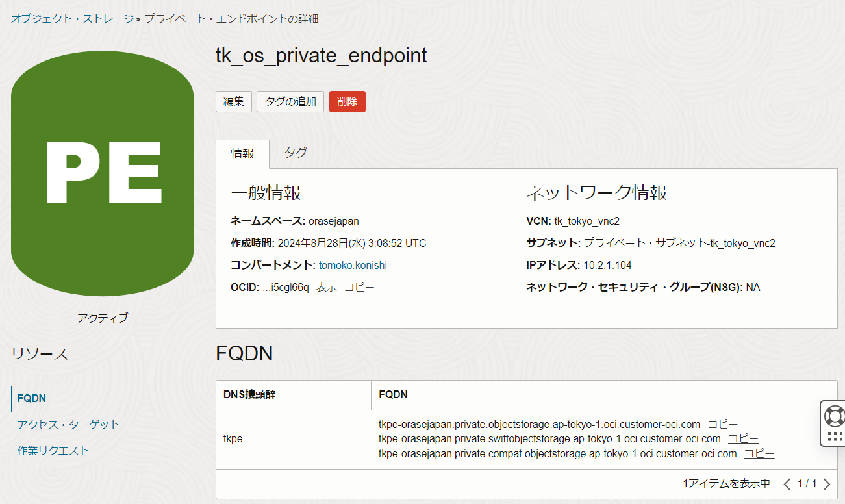Copy the swiftobjectstorage FQDN

[x=743, y=438]
